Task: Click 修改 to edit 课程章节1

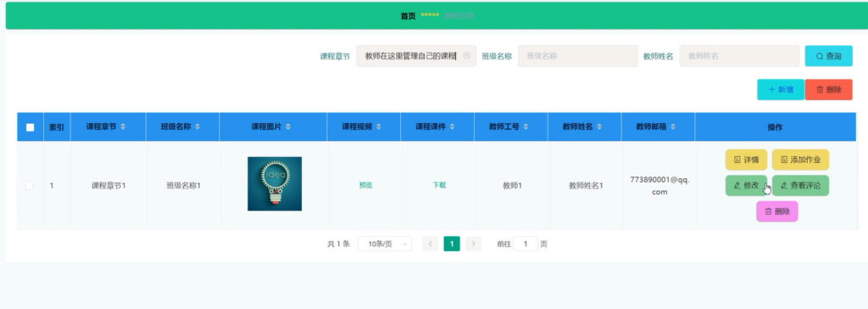Action: [x=746, y=186]
